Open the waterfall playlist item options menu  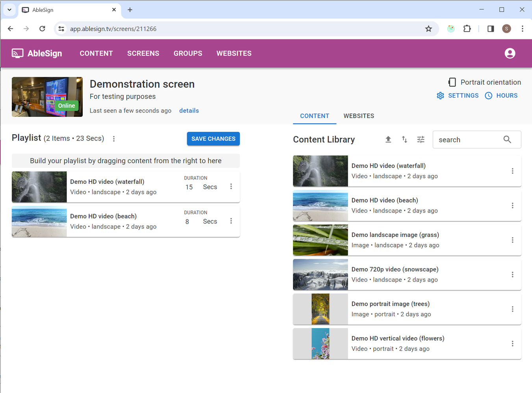coord(231,187)
